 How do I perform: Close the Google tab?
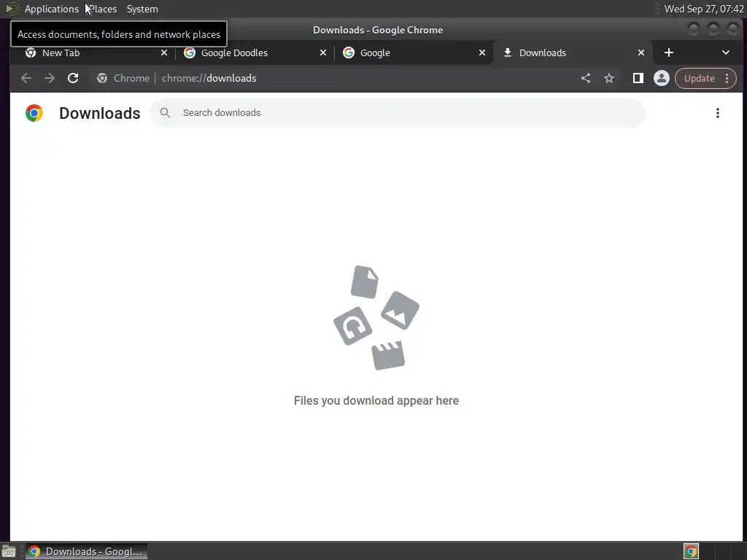(482, 52)
